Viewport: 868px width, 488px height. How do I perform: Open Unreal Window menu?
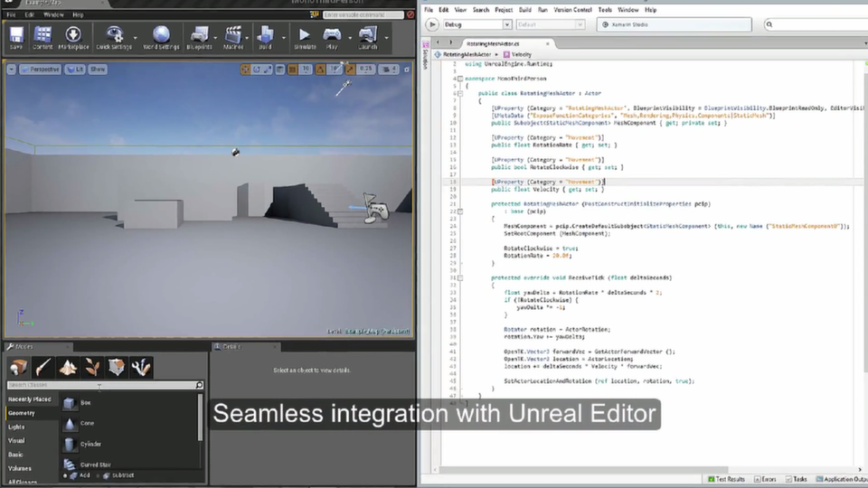tap(53, 15)
